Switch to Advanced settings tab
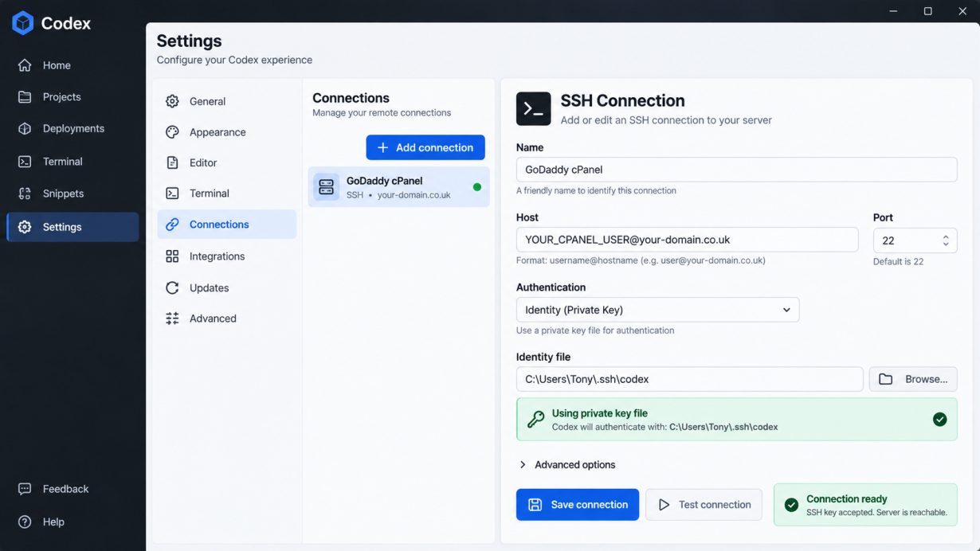Viewport: 980px width, 551px height. click(x=227, y=318)
